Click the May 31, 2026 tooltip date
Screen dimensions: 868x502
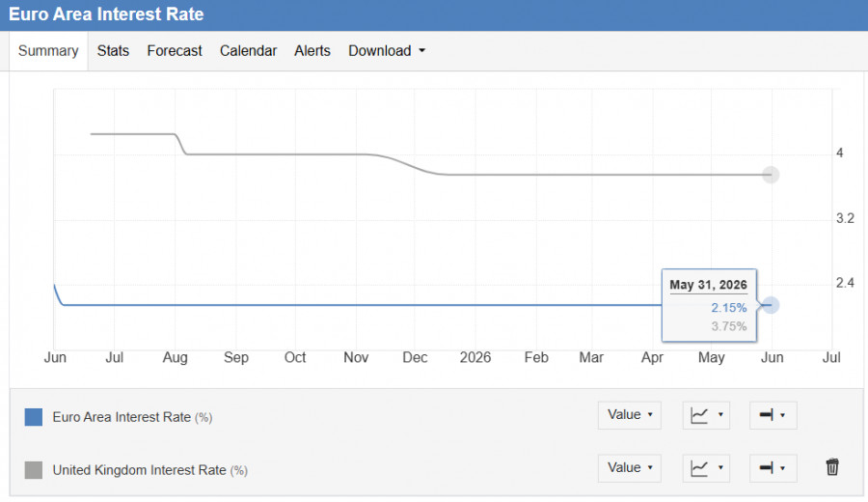coord(708,285)
